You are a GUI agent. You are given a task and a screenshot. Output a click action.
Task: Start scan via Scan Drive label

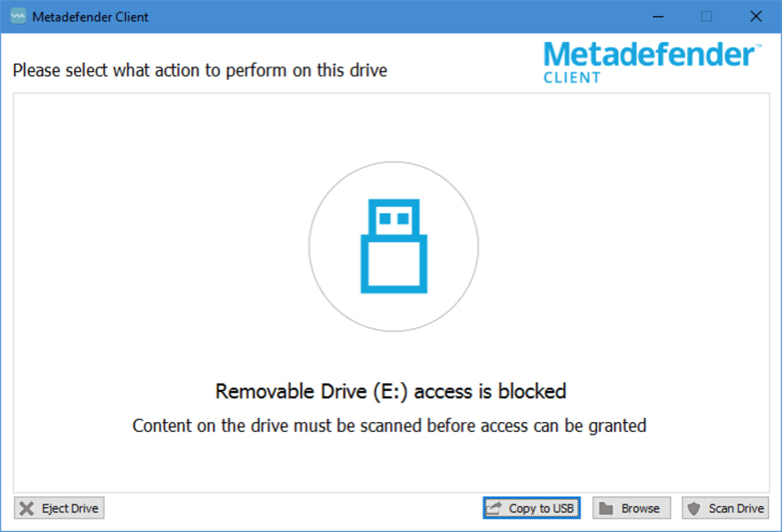[736, 508]
